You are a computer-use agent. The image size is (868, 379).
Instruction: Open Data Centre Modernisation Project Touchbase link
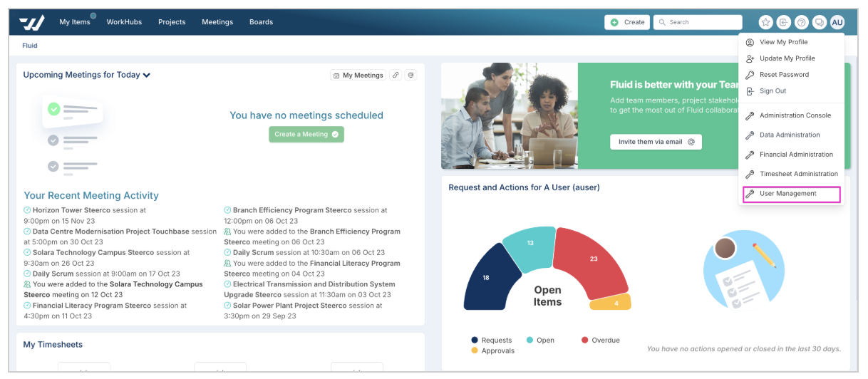pos(110,232)
